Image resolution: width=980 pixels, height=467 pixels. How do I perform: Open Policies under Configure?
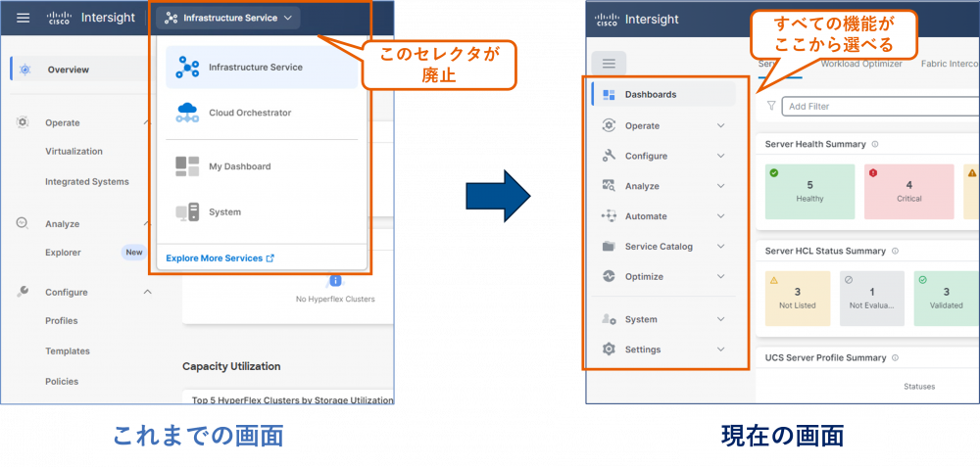click(x=62, y=382)
